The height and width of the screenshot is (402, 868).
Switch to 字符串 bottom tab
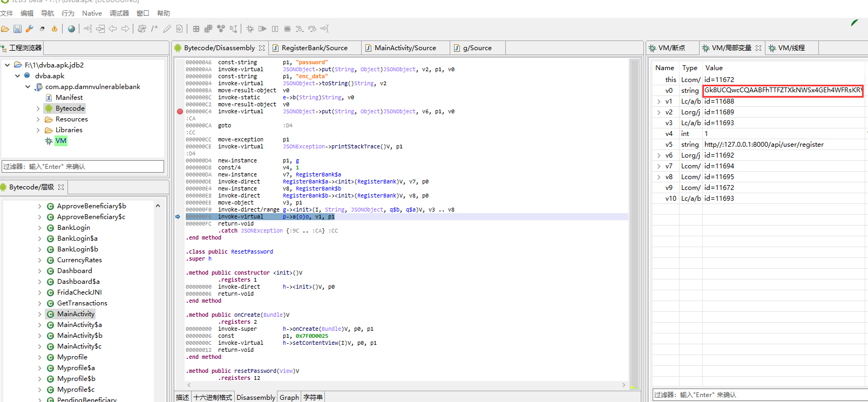[x=313, y=397]
